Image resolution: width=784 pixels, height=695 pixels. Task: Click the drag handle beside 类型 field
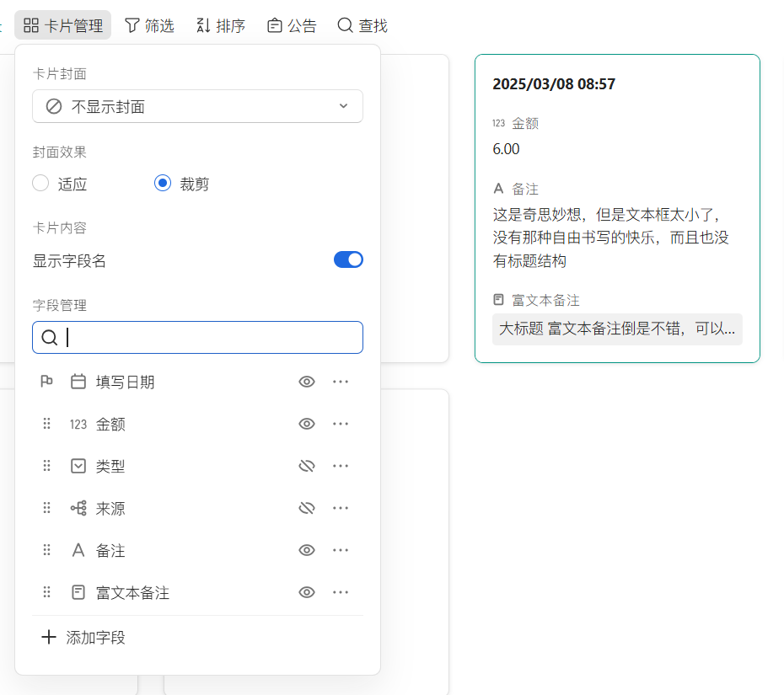click(x=47, y=466)
